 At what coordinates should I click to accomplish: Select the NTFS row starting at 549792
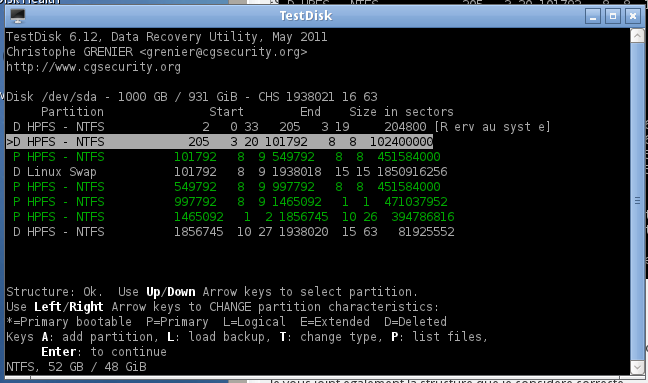coord(226,187)
